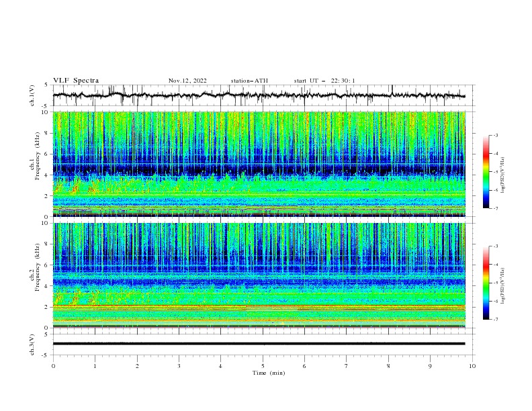This screenshot has height=411, width=532.
Task: Click the ch.2 spectrogram panel
Action: coord(259,275)
